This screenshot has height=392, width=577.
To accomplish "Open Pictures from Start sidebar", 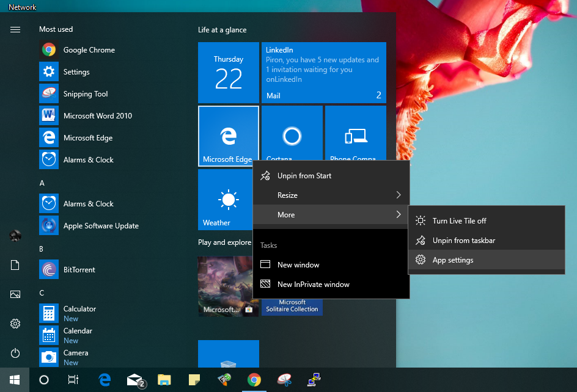I will pos(15,294).
